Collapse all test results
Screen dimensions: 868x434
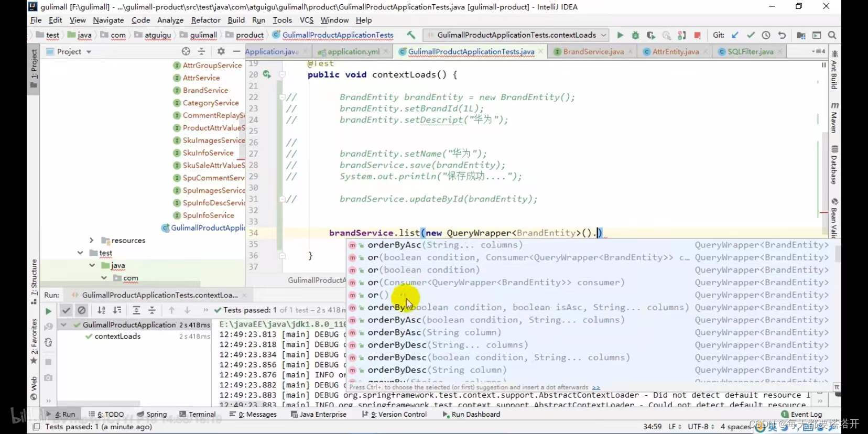[x=152, y=310]
